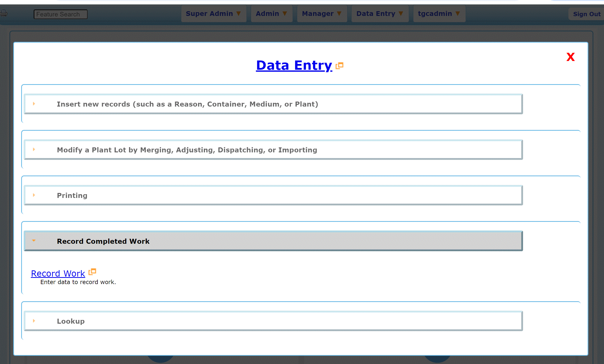The image size is (604, 364).
Task: Open Record Work data entry page
Action: tap(58, 273)
